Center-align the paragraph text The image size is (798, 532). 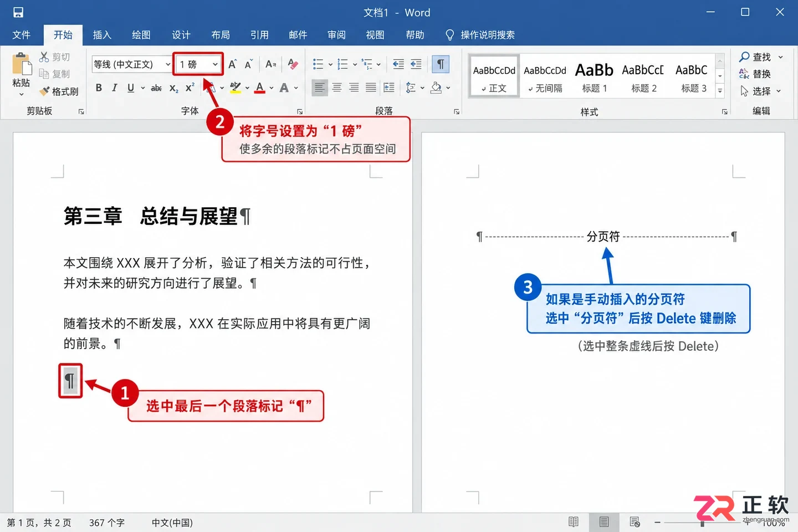point(337,88)
